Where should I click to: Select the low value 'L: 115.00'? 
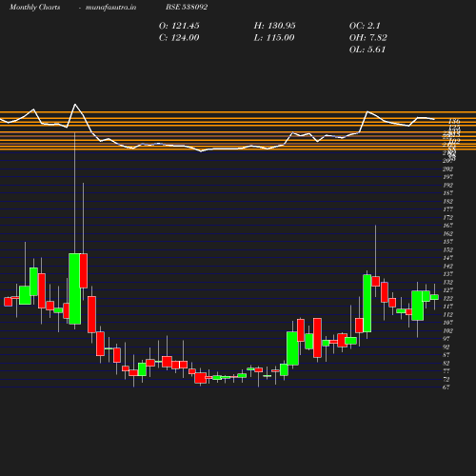tap(274, 38)
